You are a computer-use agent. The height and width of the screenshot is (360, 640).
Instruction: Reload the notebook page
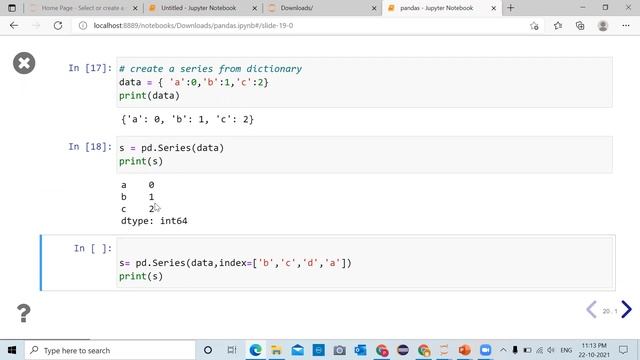pos(58,25)
